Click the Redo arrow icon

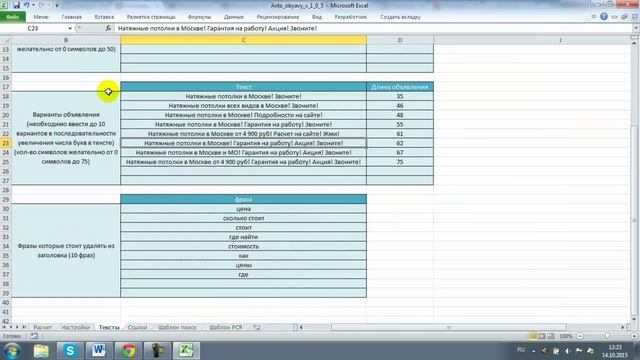click(x=41, y=5)
